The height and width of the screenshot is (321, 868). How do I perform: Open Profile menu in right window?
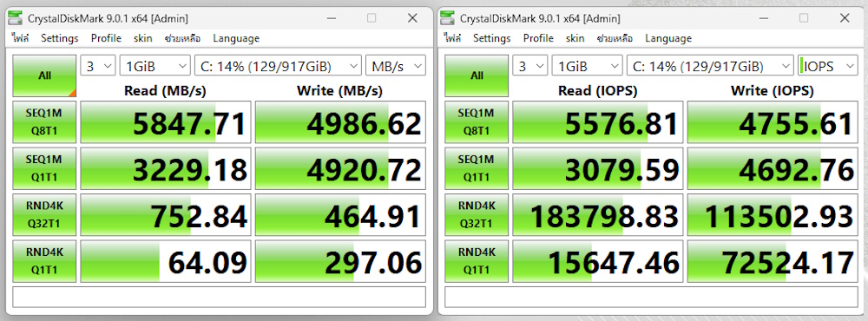(x=539, y=38)
